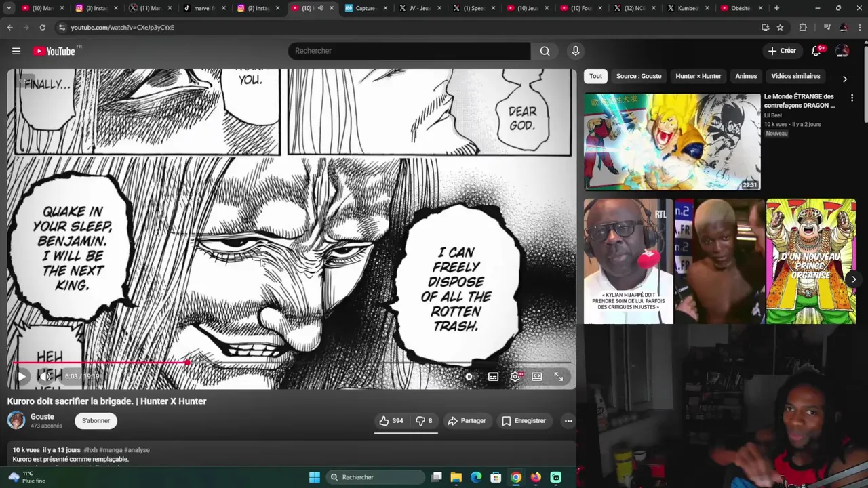Open the Windows Start menu
Viewport: 868px width, 488px height.
click(315, 477)
